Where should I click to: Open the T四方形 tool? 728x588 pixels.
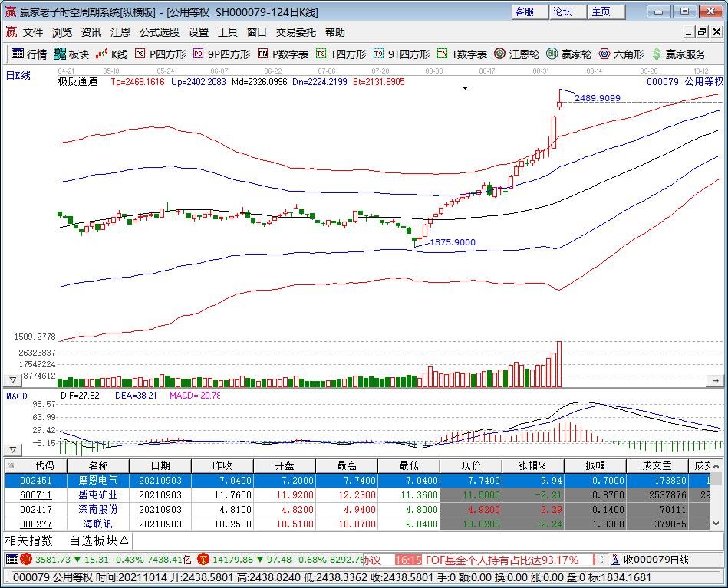click(x=341, y=54)
